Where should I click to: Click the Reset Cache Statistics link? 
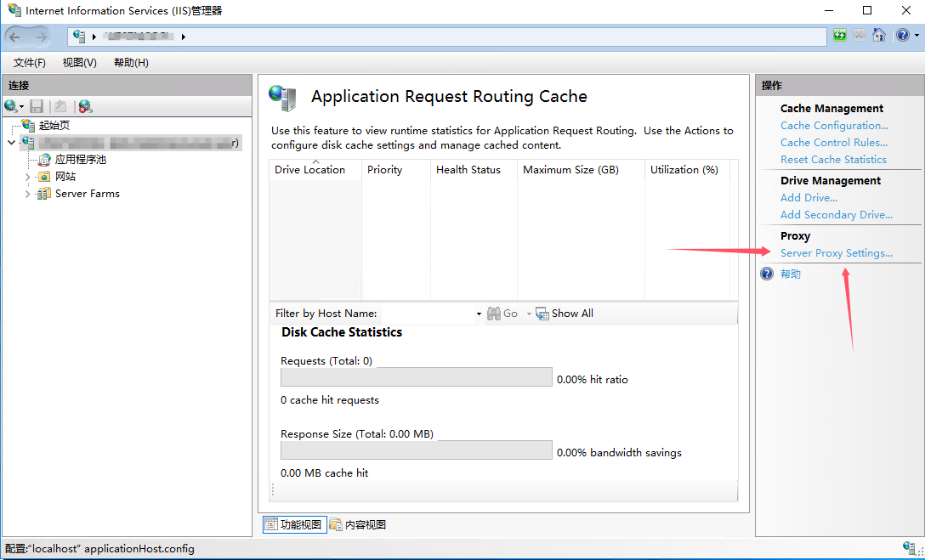coord(833,159)
